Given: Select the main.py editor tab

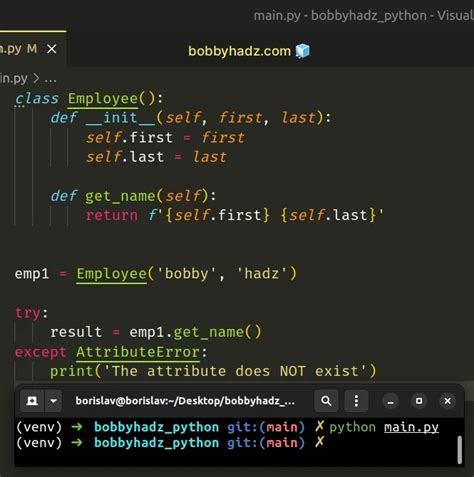Looking at the screenshot, I should click(x=33, y=49).
